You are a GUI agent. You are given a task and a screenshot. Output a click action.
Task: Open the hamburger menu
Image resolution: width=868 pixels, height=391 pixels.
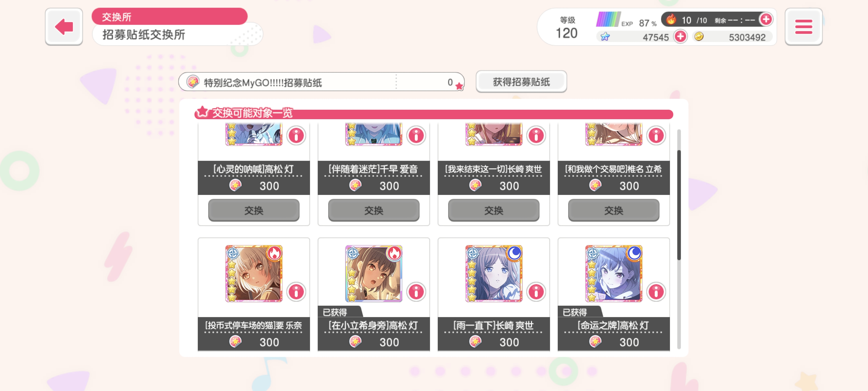pos(803,27)
